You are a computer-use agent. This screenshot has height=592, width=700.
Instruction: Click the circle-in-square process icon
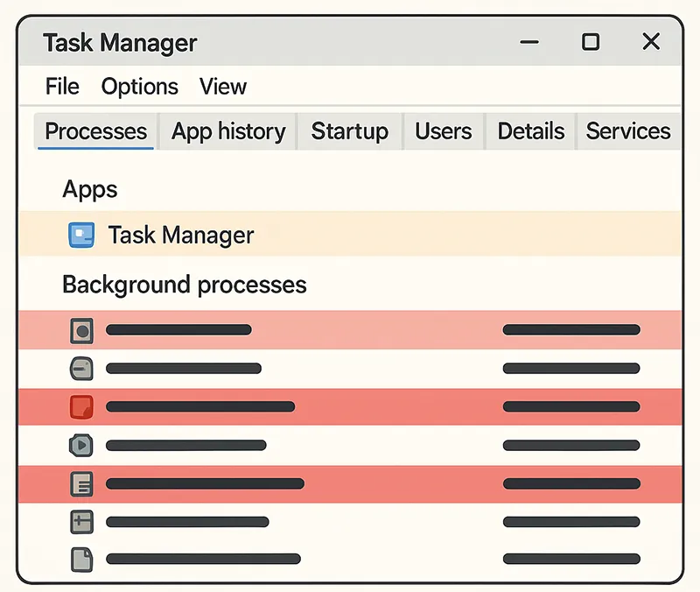coord(81,331)
